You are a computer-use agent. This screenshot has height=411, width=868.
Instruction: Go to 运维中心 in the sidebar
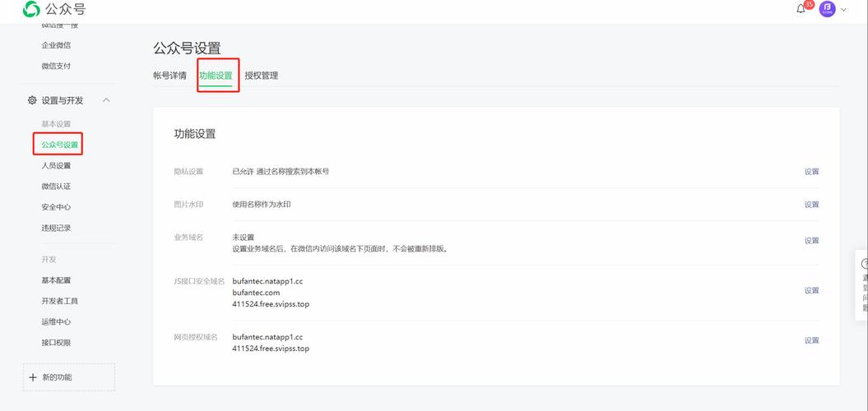pyautogui.click(x=56, y=322)
